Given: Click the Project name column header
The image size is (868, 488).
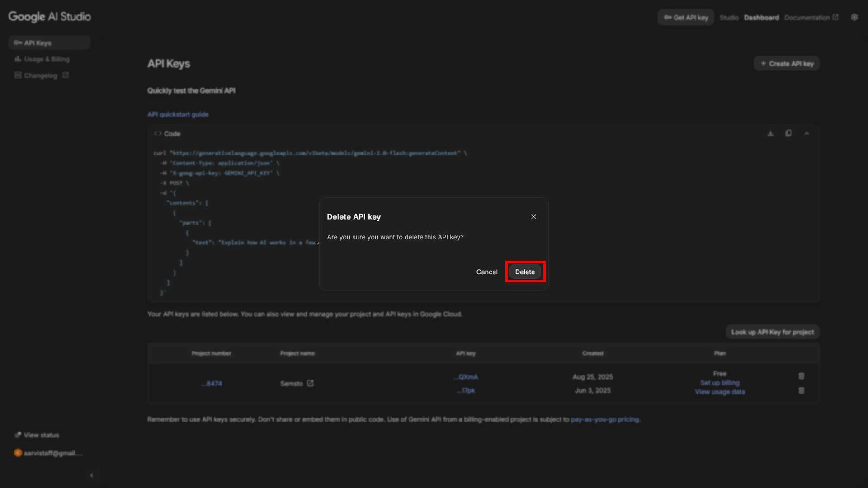Looking at the screenshot, I should (x=297, y=353).
